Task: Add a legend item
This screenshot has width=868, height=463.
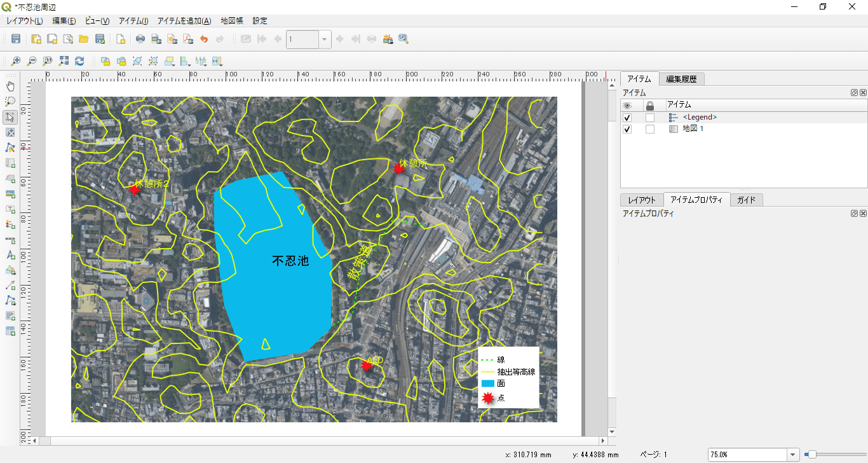Action: [x=10, y=224]
